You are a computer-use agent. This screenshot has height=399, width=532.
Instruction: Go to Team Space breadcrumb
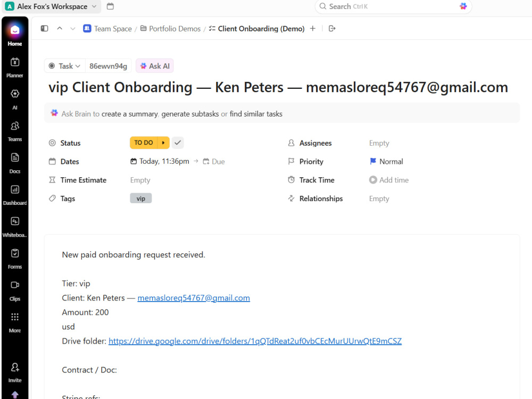107,29
